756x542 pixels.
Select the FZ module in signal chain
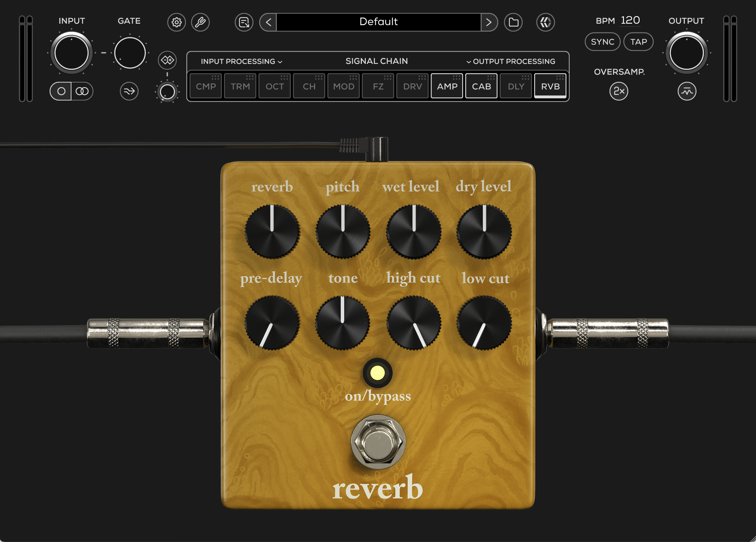[378, 86]
